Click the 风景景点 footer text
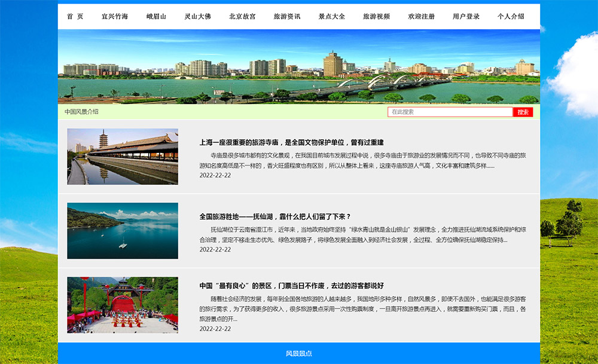 click(299, 353)
